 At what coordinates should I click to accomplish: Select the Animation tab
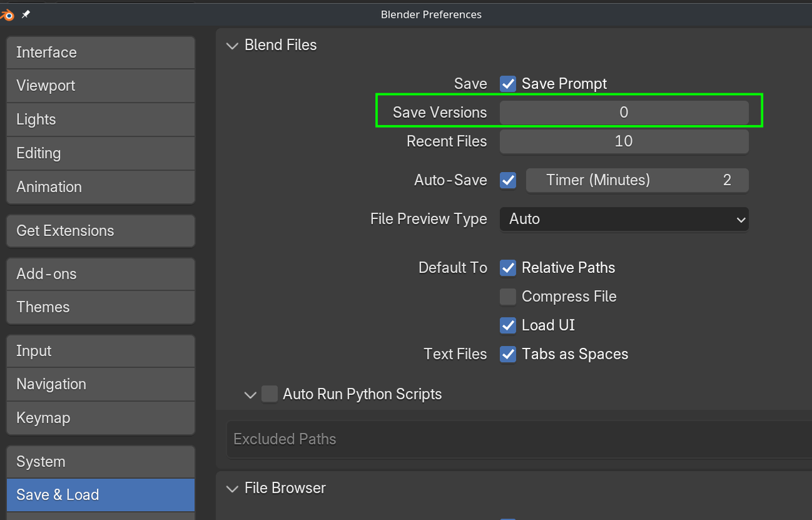[101, 187]
